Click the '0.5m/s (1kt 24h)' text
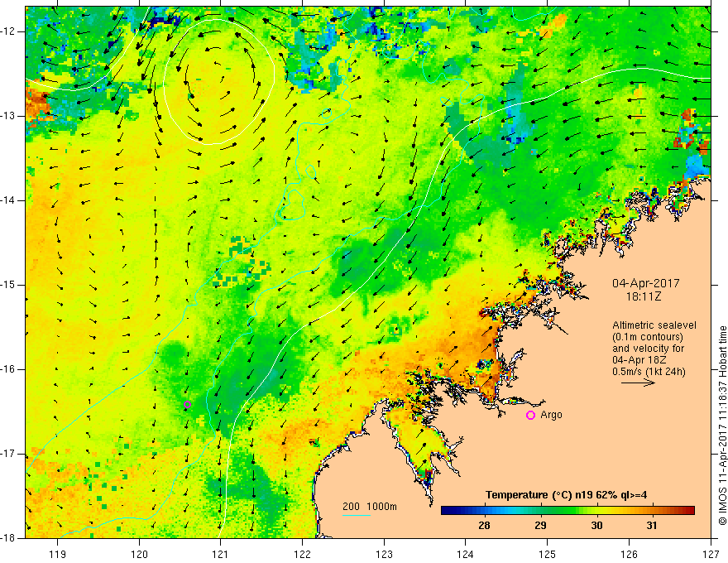728x563 pixels. (649, 372)
